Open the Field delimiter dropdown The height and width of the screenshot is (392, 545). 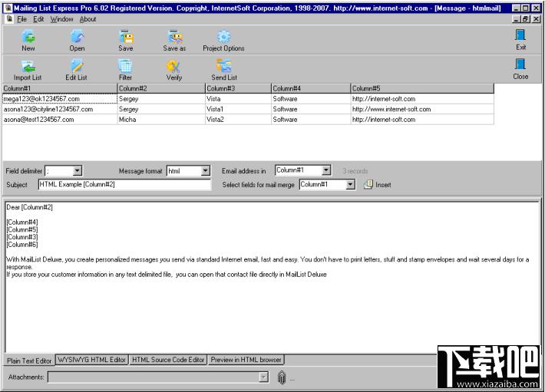click(x=78, y=170)
